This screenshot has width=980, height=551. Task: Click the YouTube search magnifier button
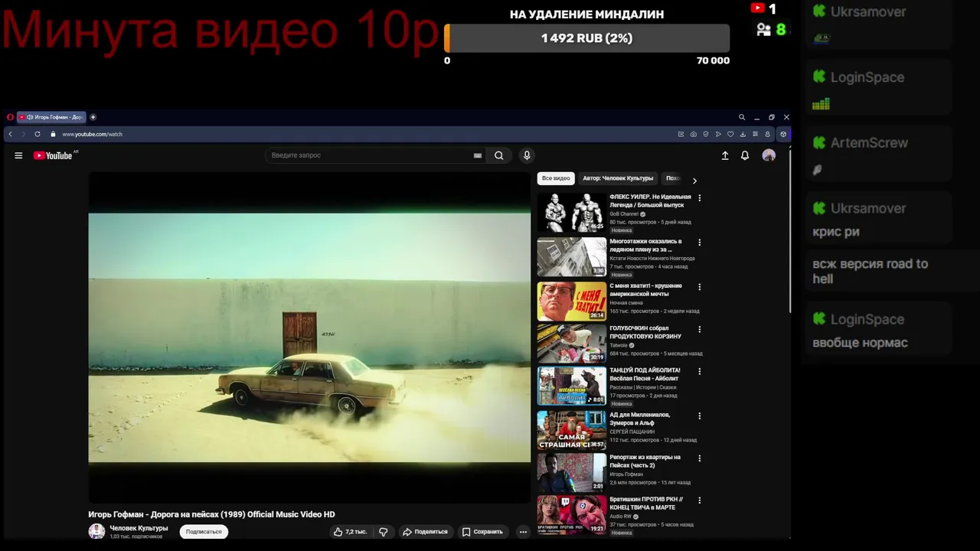[x=499, y=155]
